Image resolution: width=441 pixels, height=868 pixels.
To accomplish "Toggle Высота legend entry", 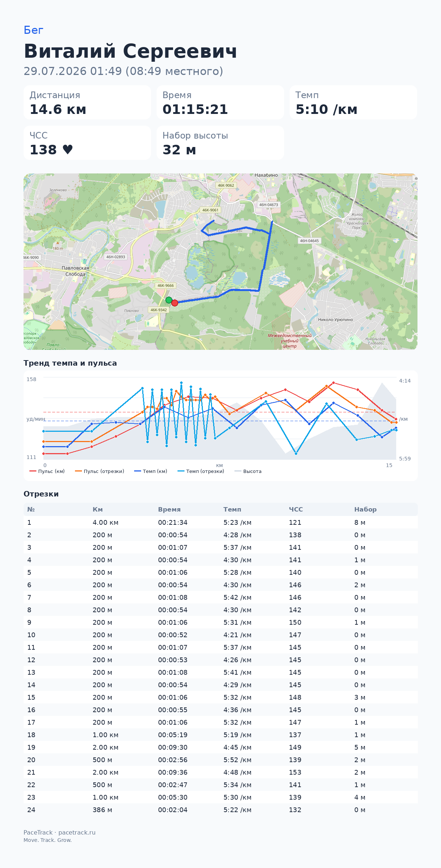I will 248,471.
